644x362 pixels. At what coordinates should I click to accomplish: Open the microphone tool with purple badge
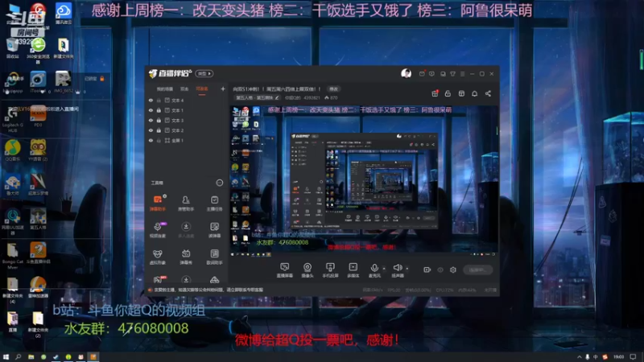coord(158,230)
